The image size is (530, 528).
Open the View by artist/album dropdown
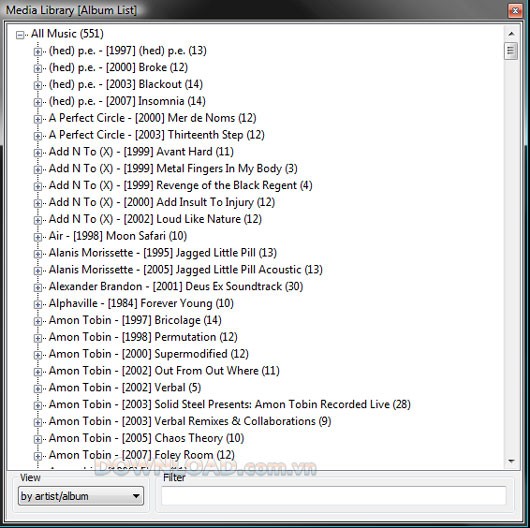tap(81, 496)
